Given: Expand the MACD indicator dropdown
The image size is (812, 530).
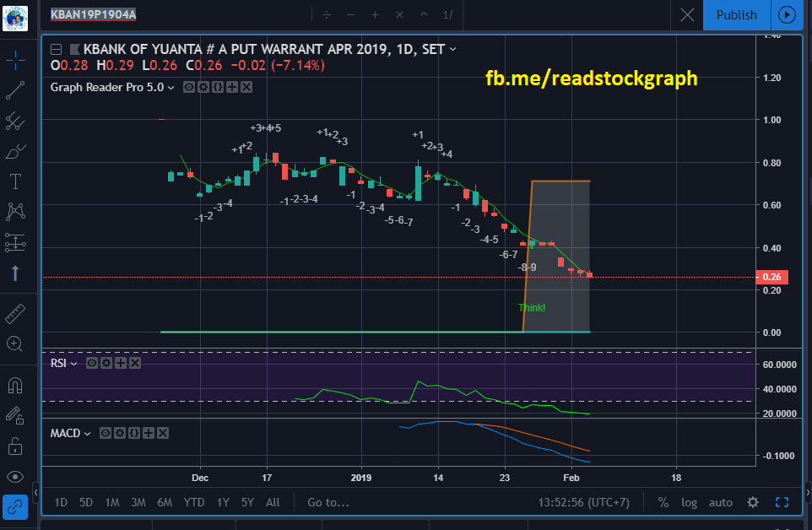Looking at the screenshot, I should (x=88, y=434).
